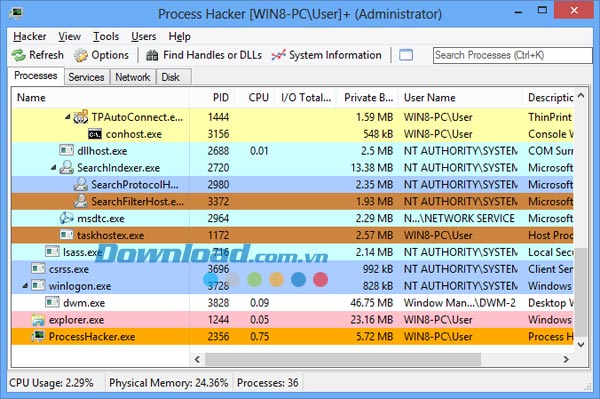Click the horizontal scrollbar left arrow

click(197, 359)
